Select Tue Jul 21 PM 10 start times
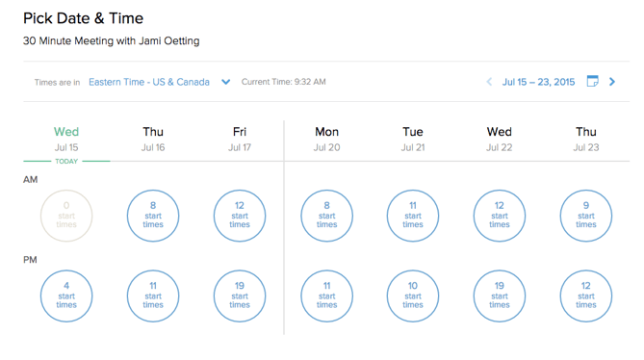This screenshot has height=360, width=644. 413,296
